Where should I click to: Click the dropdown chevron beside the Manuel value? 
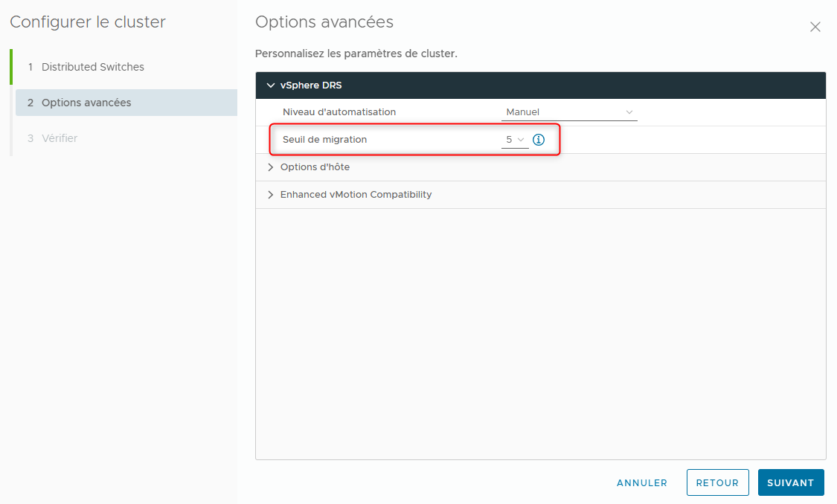[x=630, y=112]
